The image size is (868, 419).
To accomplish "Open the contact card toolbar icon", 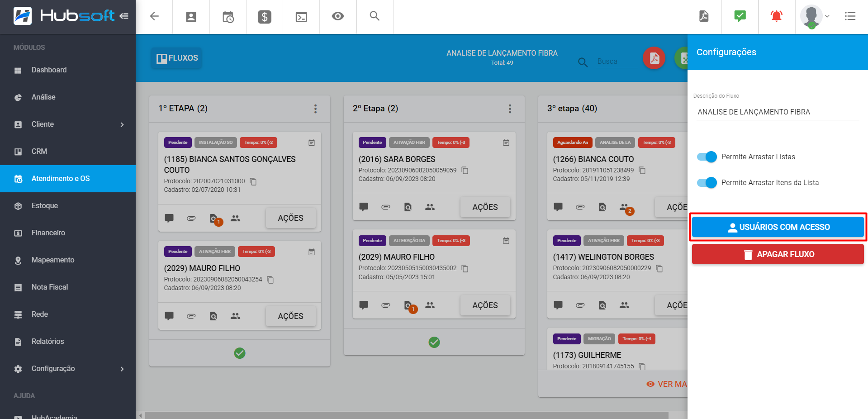I will pyautogui.click(x=191, y=17).
